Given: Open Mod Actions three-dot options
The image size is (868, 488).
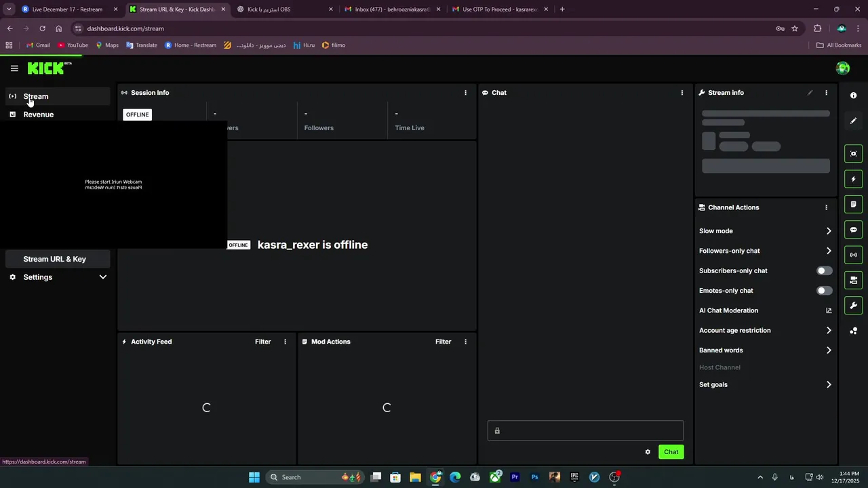Looking at the screenshot, I should pos(465,342).
